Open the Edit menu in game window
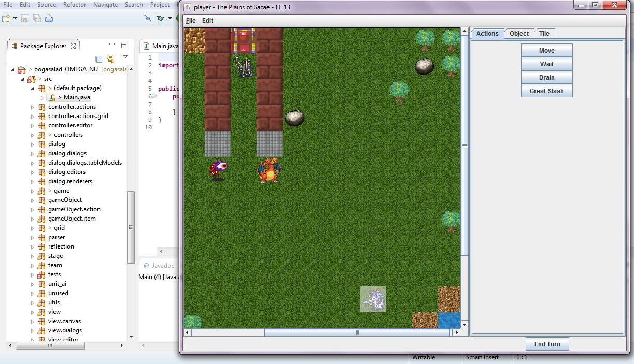 point(207,21)
